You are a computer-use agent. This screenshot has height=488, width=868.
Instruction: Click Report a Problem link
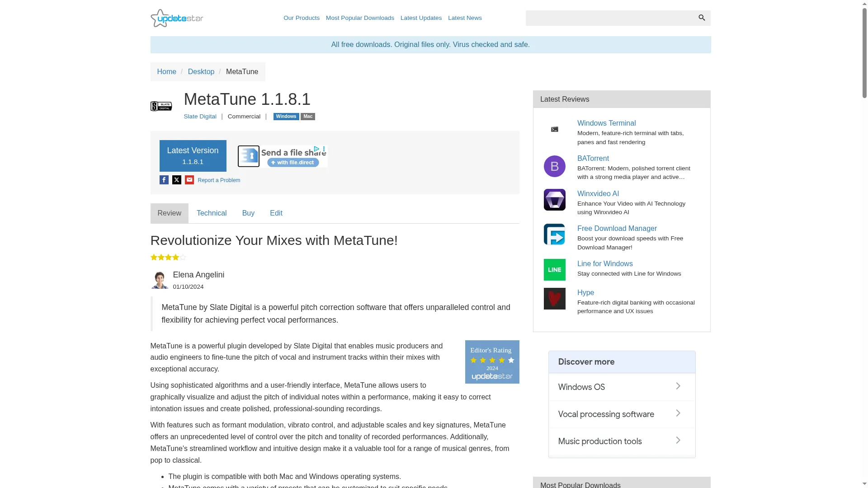[219, 180]
